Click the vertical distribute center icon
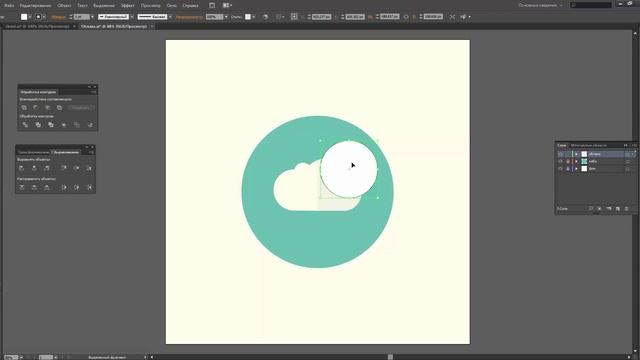The height and width of the screenshot is (360, 640). coord(34,187)
